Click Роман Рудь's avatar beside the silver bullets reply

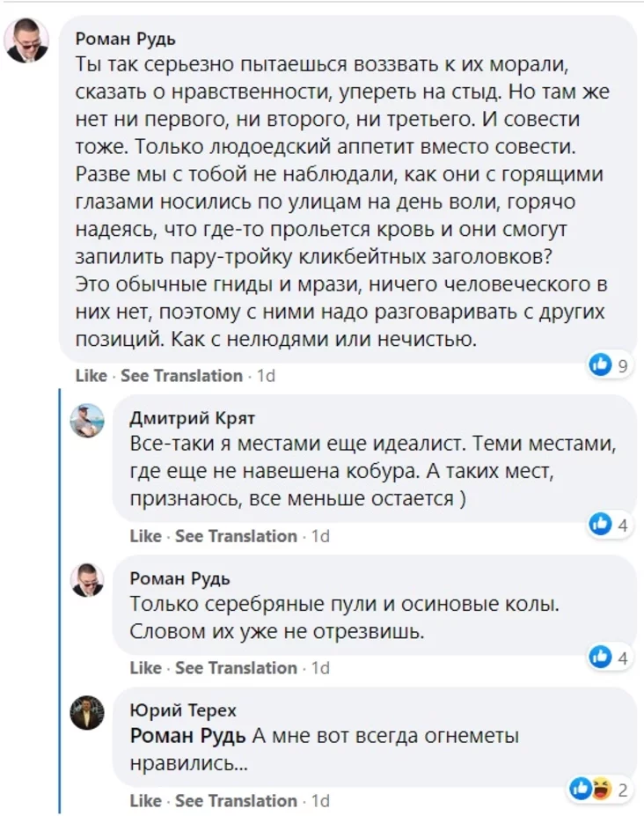tap(87, 580)
